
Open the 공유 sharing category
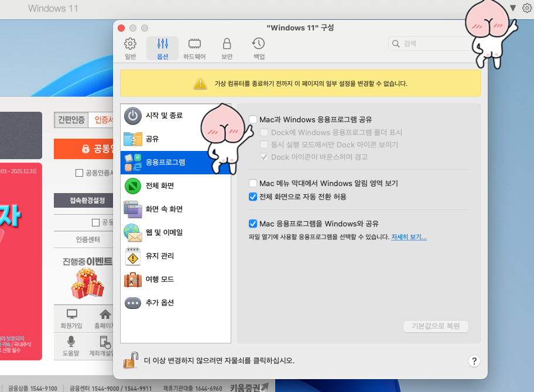176,139
